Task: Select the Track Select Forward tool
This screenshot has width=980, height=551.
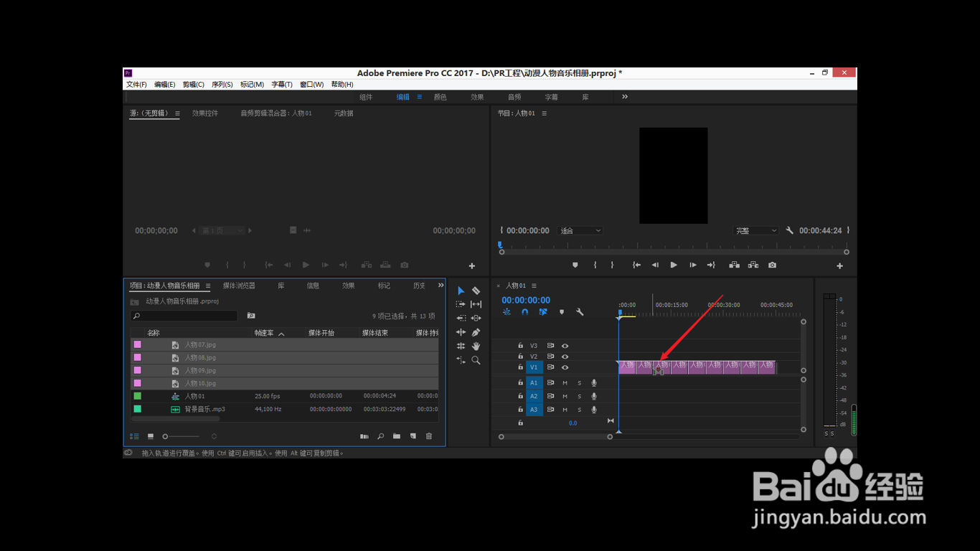Action: click(461, 304)
